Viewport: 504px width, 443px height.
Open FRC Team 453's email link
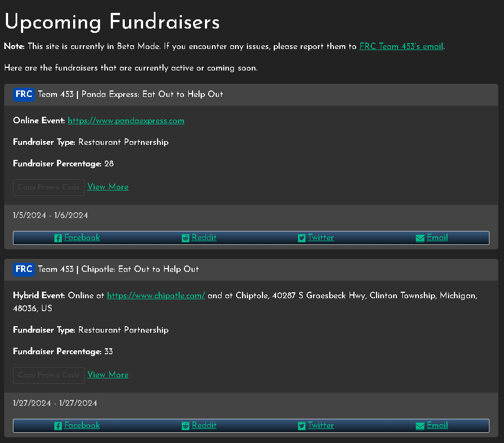(401, 46)
